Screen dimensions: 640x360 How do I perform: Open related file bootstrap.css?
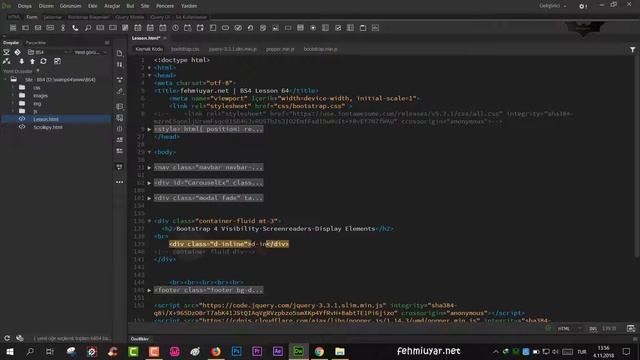(x=185, y=49)
